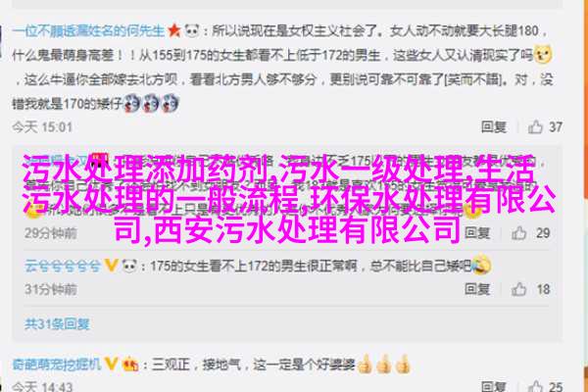Reply to the 今天 15:01 comment
The width and height of the screenshot is (588, 392).
[494, 126]
